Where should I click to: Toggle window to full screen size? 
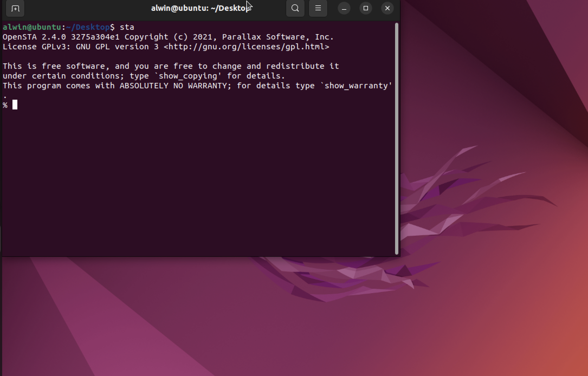coord(366,8)
